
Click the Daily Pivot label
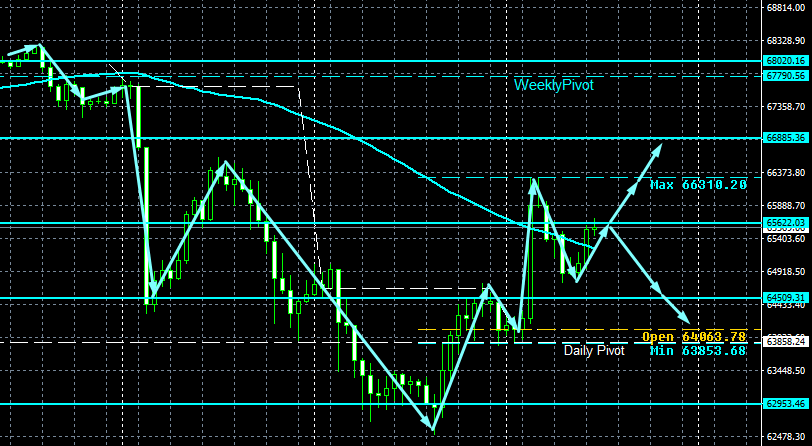pyautogui.click(x=594, y=351)
